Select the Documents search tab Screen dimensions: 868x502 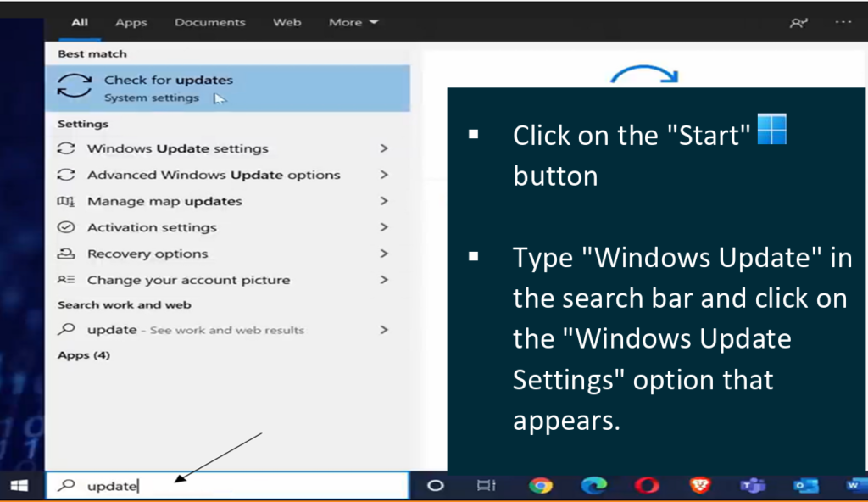point(209,23)
